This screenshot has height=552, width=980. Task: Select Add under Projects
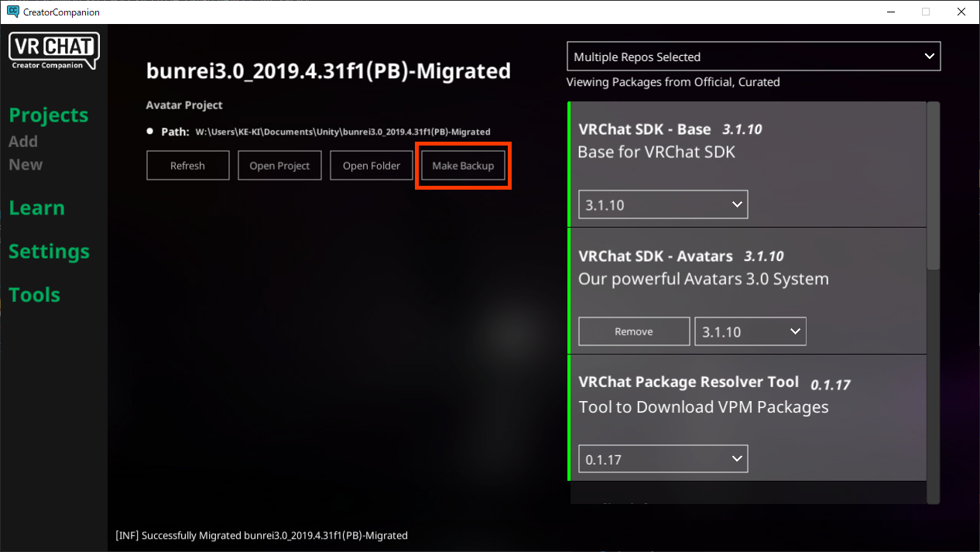[23, 142]
